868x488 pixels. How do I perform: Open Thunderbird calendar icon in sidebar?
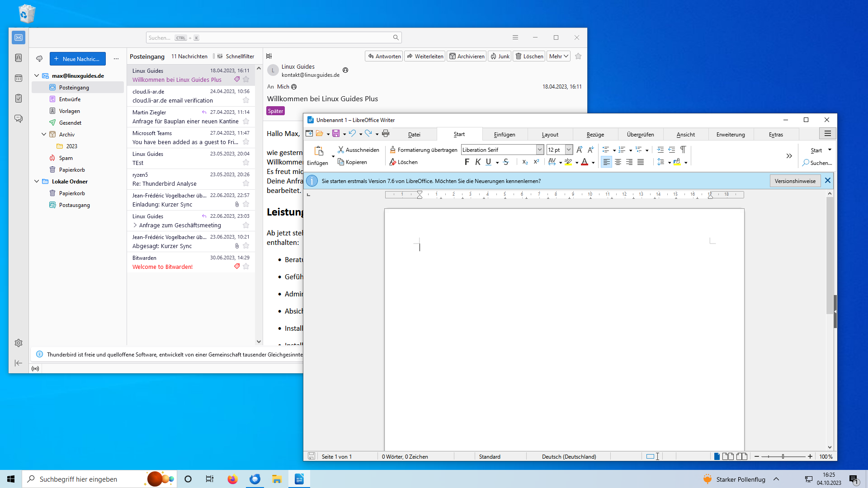click(x=19, y=78)
